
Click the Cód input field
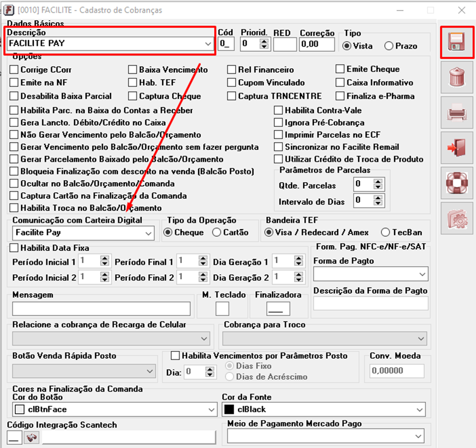click(226, 44)
